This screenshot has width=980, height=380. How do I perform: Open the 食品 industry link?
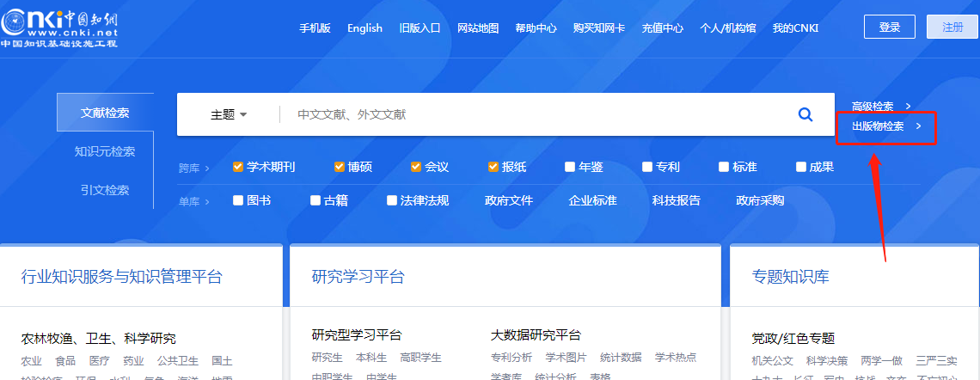pyautogui.click(x=65, y=360)
